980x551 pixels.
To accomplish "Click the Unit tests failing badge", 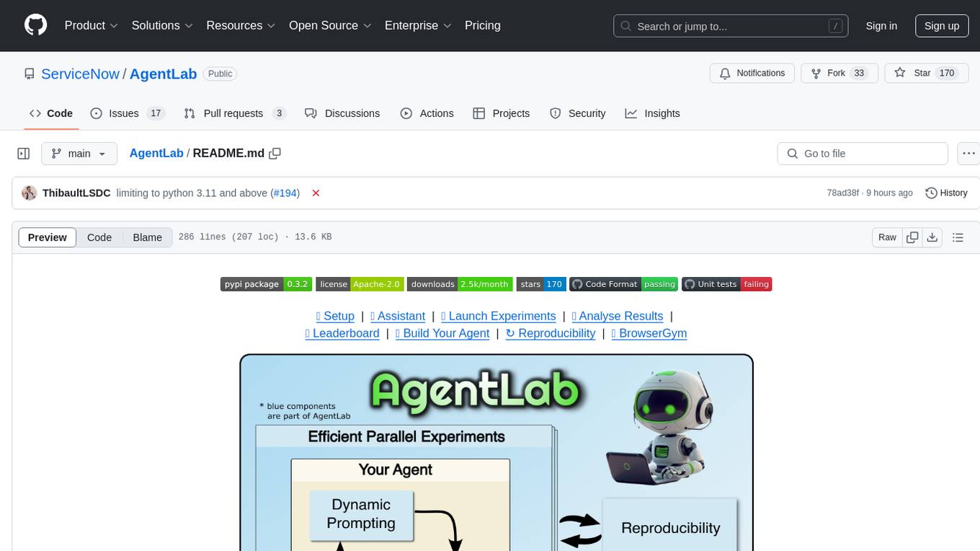I will coord(727,284).
